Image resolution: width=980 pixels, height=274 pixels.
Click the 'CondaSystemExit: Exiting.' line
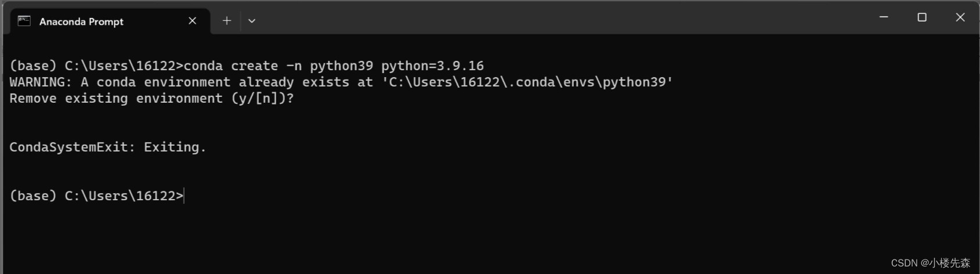tap(108, 147)
